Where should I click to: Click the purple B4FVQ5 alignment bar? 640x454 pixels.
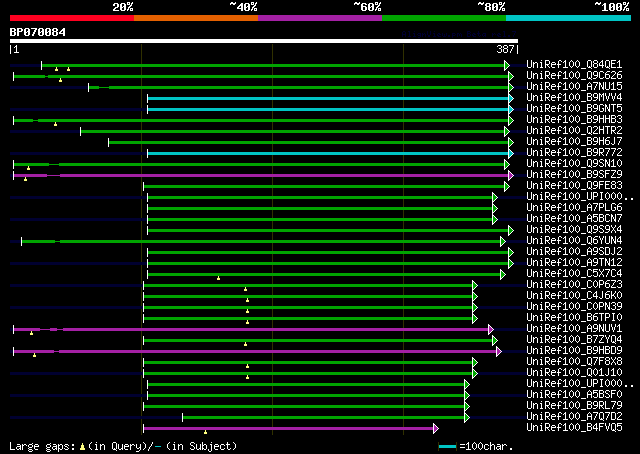pos(288,428)
